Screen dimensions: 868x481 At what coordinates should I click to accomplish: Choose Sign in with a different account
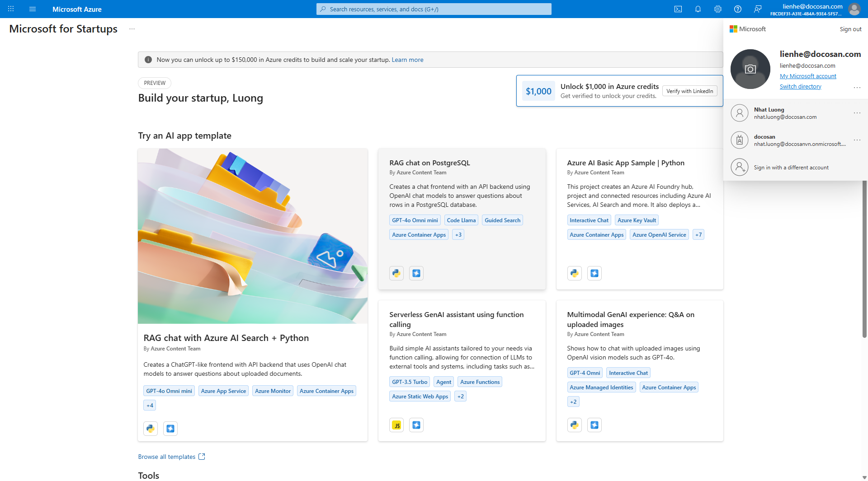(x=796, y=167)
